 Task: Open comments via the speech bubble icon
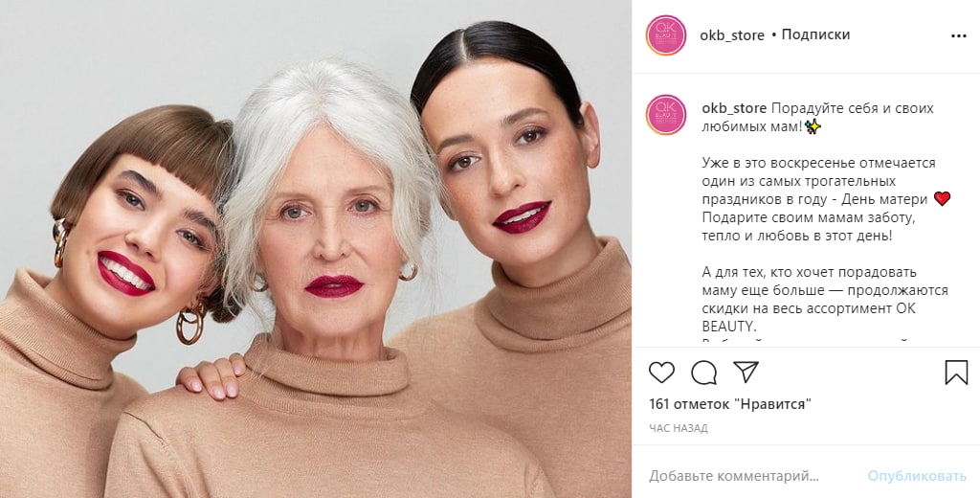[x=703, y=373]
